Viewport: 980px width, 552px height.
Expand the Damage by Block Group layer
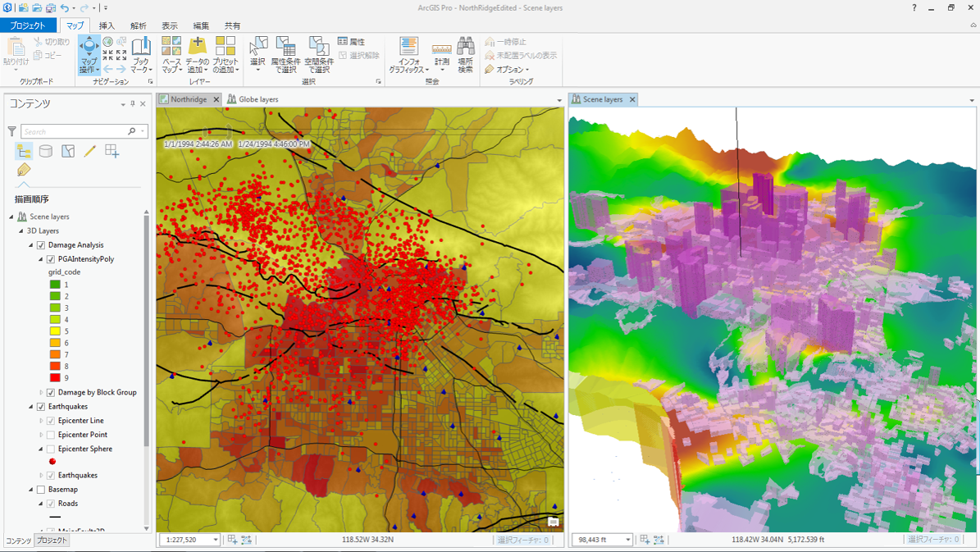[x=41, y=393]
